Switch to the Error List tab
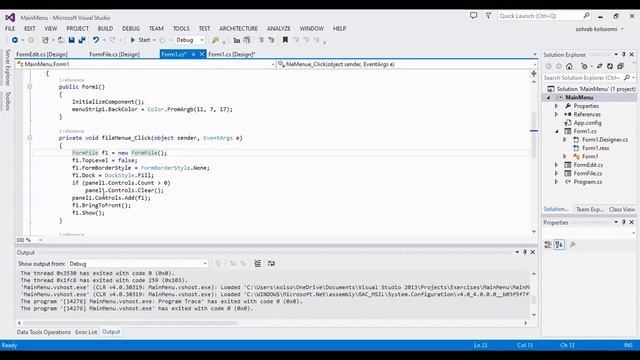The width and height of the screenshot is (640, 360). point(86,332)
